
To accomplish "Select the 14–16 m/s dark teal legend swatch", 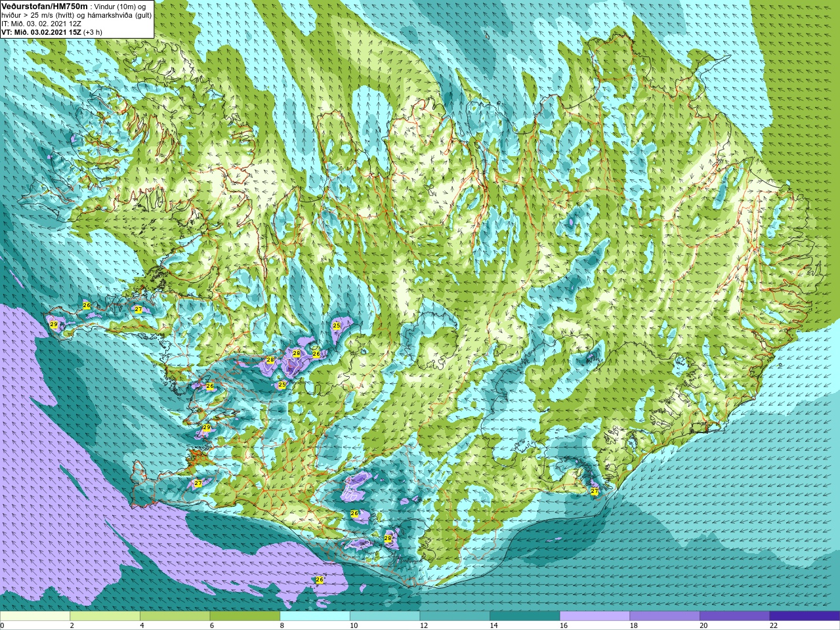I will click(525, 616).
